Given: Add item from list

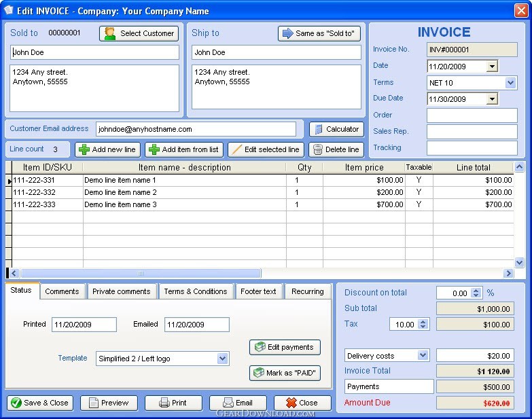Looking at the screenshot, I should tap(184, 149).
